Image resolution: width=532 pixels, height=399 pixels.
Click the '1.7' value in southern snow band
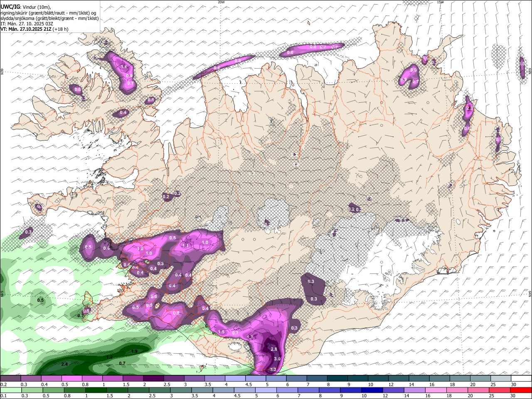point(250,337)
